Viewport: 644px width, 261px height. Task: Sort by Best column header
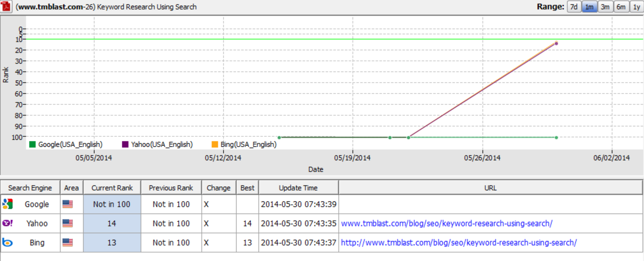[x=247, y=188]
